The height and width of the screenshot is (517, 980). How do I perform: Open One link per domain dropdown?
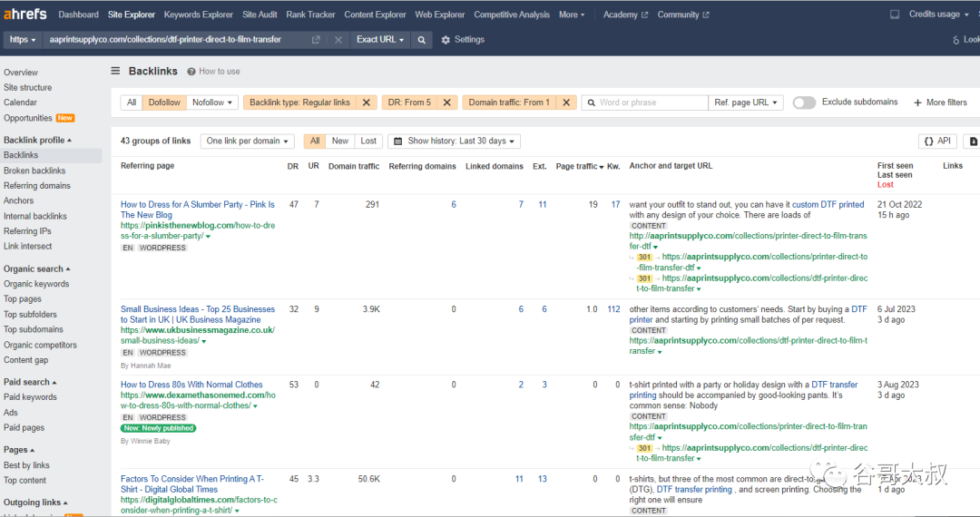(248, 141)
